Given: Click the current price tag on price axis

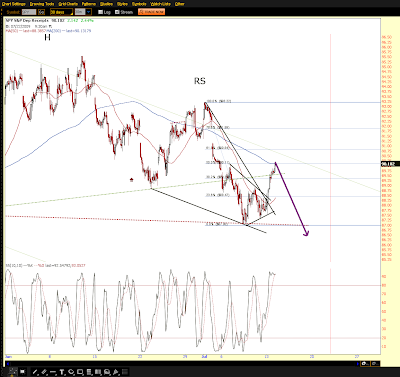Looking at the screenshot, I should click(390, 164).
